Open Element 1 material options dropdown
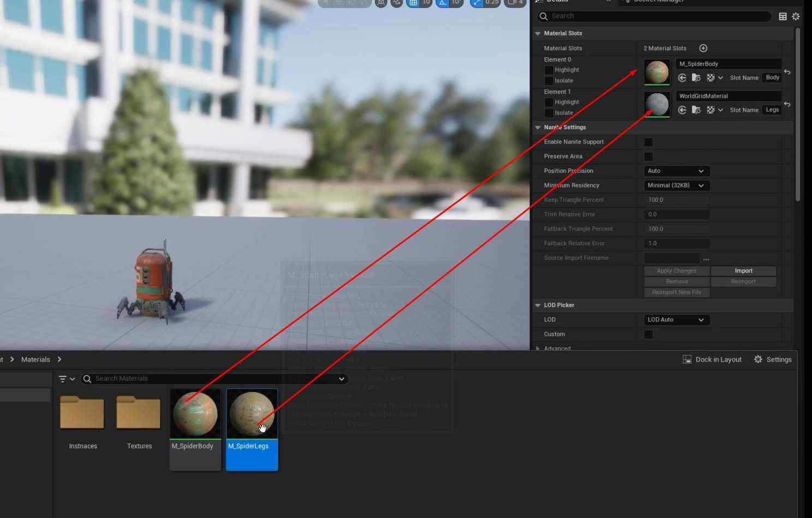The width and height of the screenshot is (812, 518). tap(714, 110)
